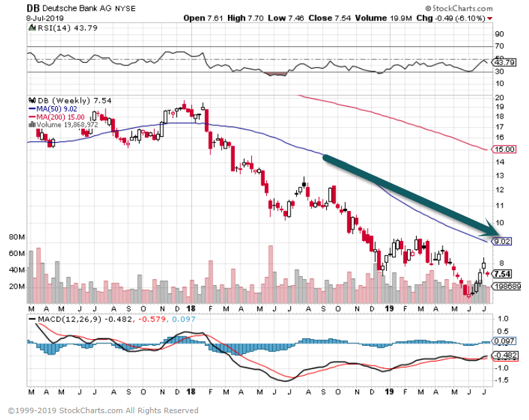Viewport: 529px width, 420px height.
Task: Click the RSI(14) 43.79 panel label
Action: point(67,28)
